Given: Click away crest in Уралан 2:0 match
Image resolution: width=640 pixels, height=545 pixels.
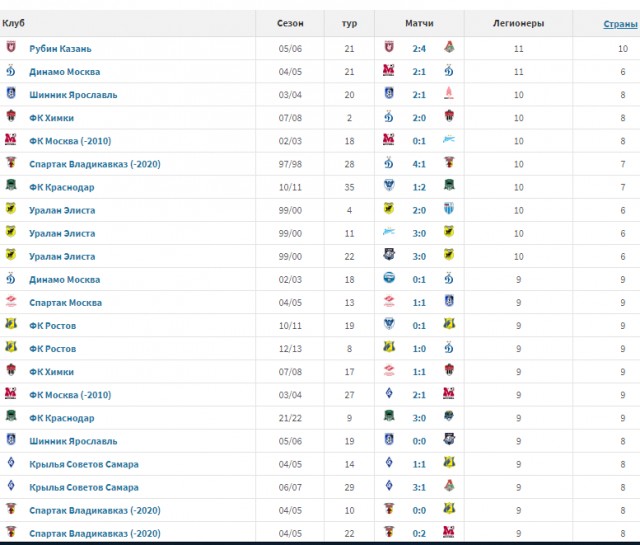Looking at the screenshot, I should [x=449, y=209].
